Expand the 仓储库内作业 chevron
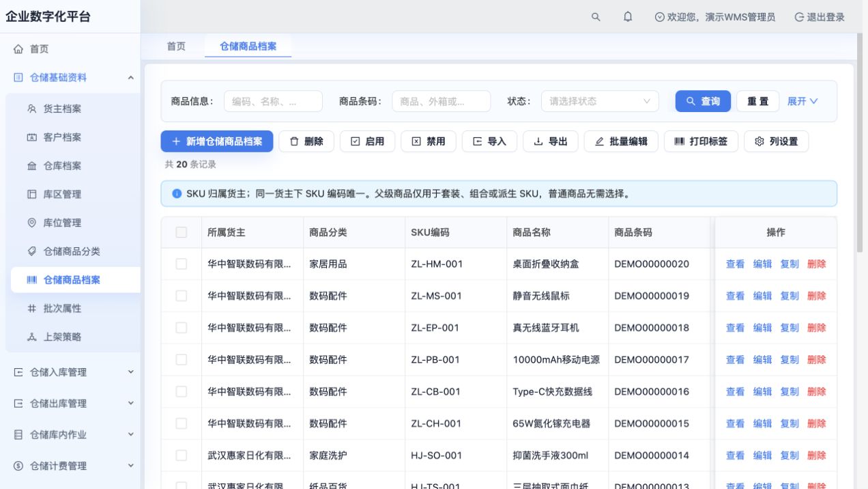This screenshot has width=868, height=489. [131, 434]
